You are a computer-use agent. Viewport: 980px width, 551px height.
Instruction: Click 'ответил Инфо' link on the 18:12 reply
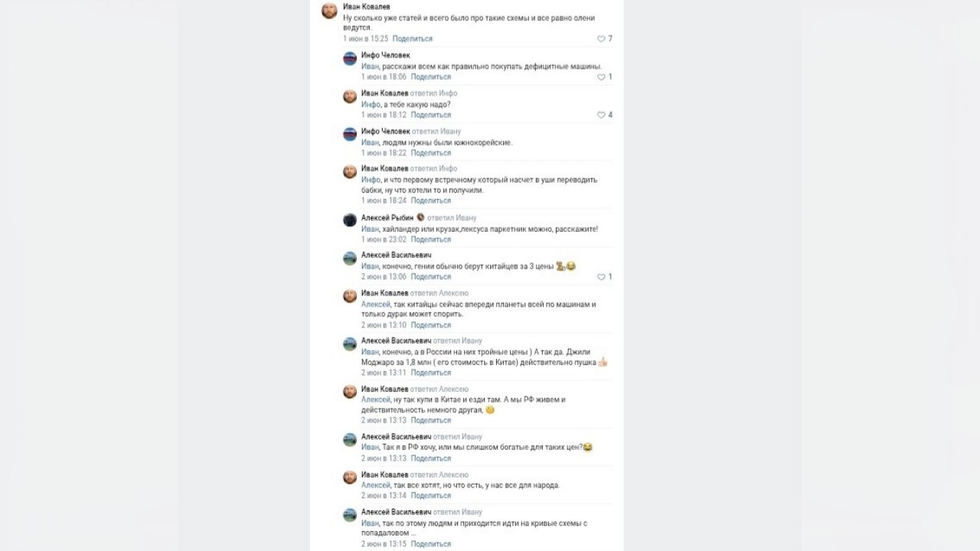(x=434, y=93)
